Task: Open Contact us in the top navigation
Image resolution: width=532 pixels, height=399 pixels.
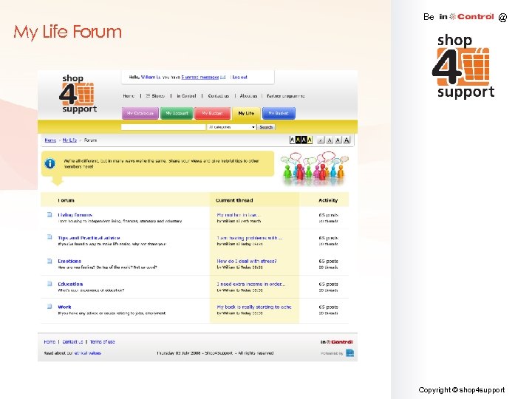Action: pos(219,96)
